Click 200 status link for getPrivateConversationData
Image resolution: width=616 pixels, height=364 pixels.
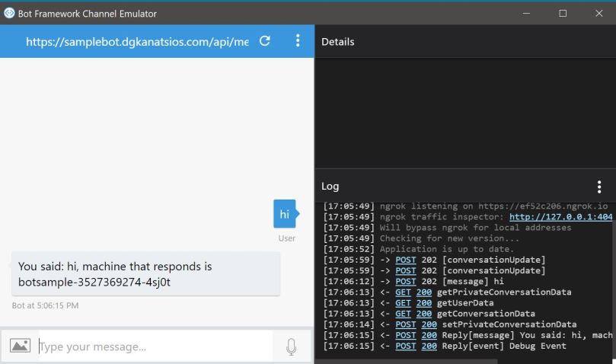pos(424,292)
